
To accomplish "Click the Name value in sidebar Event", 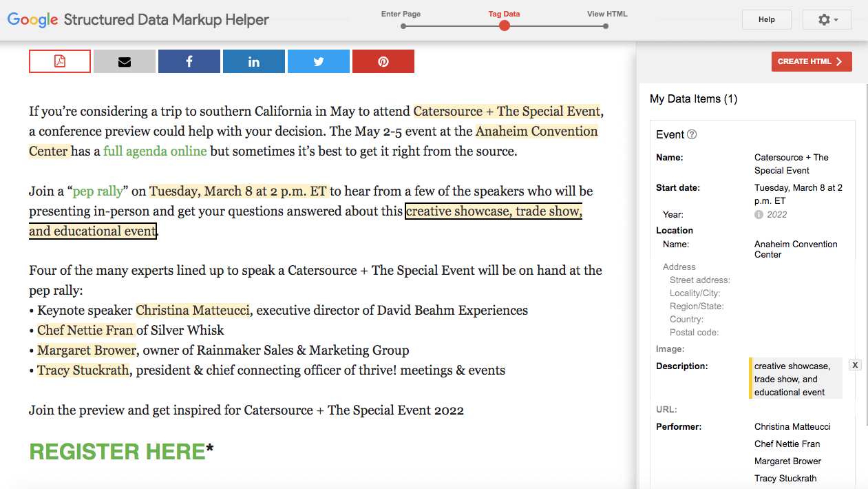I will point(792,164).
